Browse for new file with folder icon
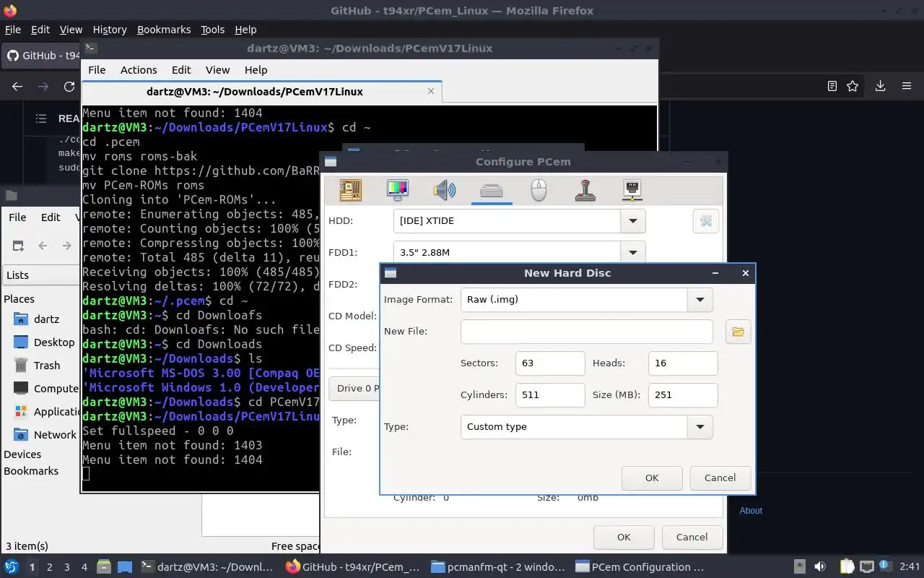This screenshot has height=578, width=924. tap(738, 332)
